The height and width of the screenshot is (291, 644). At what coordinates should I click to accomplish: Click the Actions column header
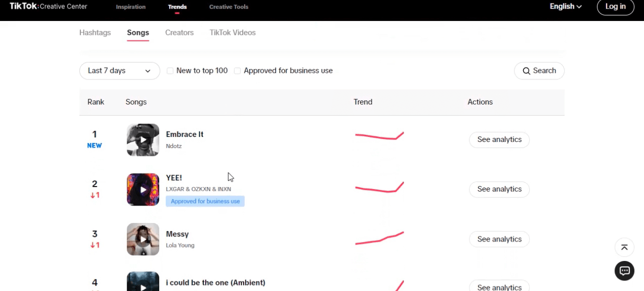tap(480, 102)
